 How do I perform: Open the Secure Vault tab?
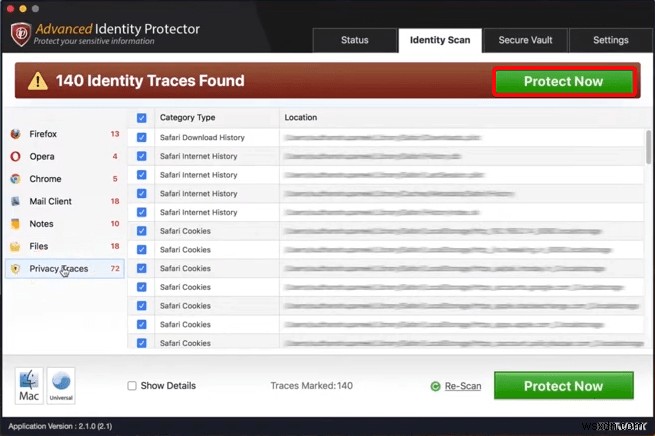[526, 40]
